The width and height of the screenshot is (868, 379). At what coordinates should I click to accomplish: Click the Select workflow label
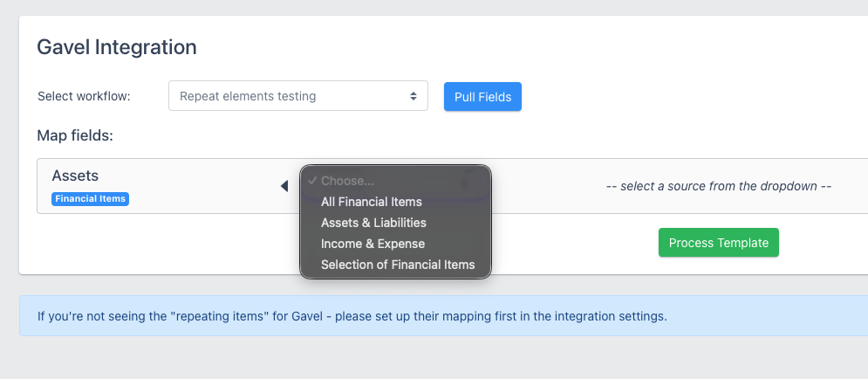[x=84, y=96]
